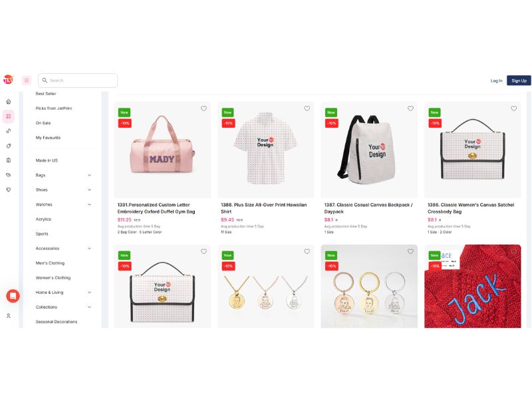Viewport: 532px width, 399px height.
Task: Click the JetPrint logo icon
Action: click(x=8, y=80)
